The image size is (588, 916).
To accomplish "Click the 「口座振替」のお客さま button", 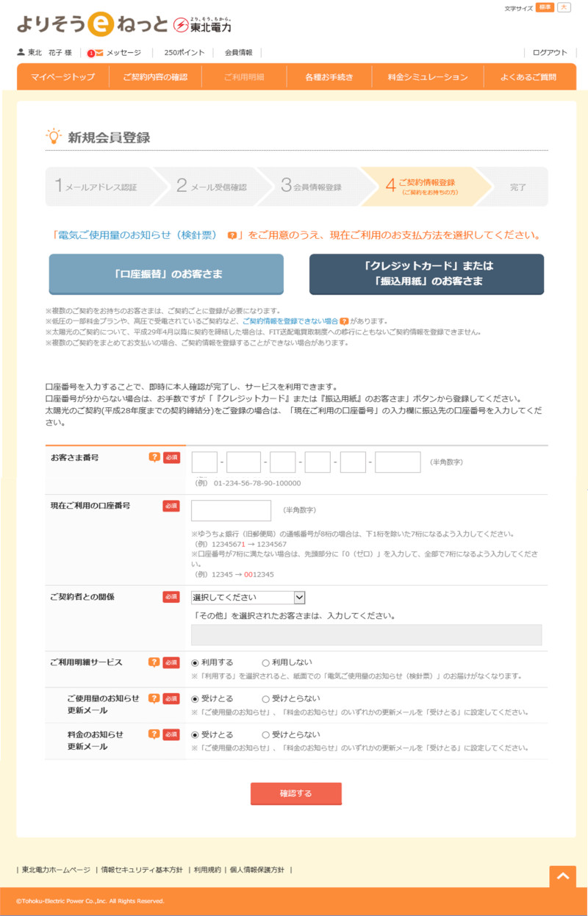I will click(x=166, y=274).
